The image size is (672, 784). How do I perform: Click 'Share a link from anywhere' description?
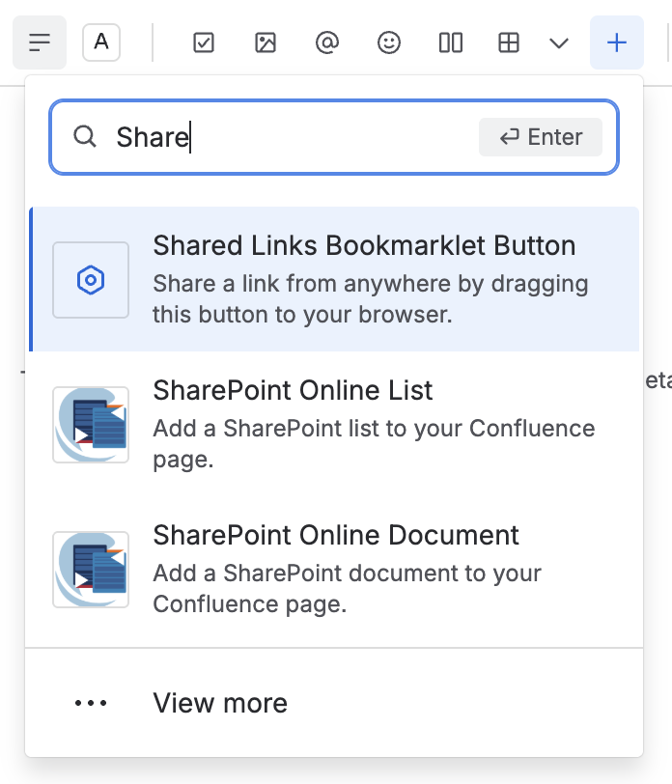[x=371, y=299]
